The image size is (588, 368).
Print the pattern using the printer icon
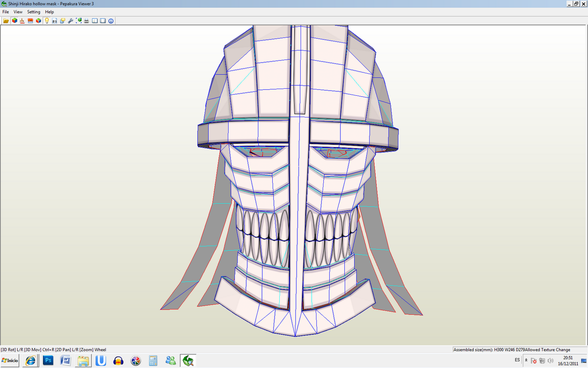pos(86,21)
